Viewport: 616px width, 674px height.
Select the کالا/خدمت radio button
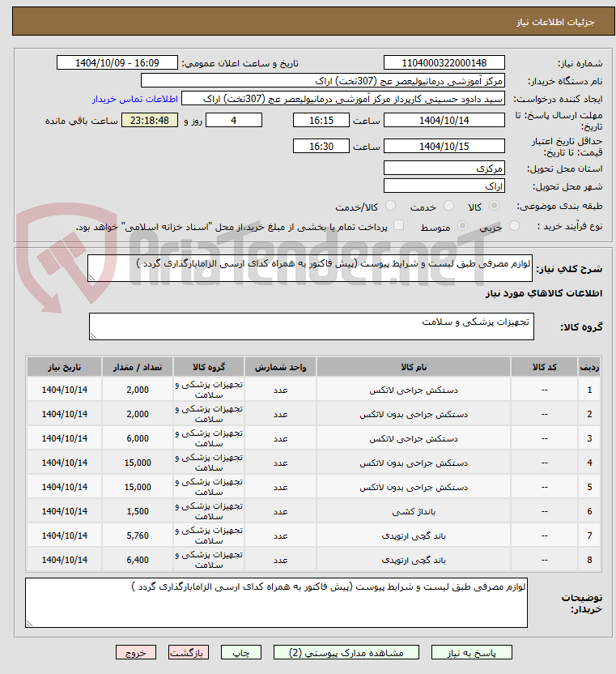point(390,206)
